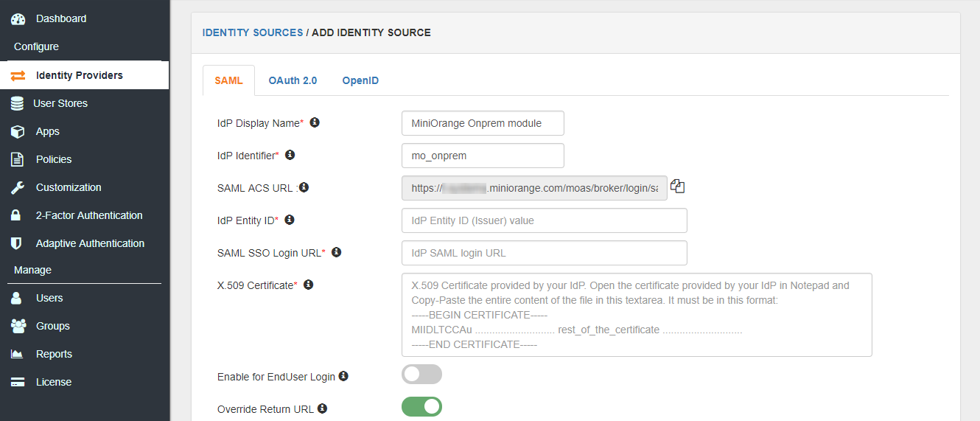
Task: Click info icon next to IdP Identifier
Action: click(290, 155)
